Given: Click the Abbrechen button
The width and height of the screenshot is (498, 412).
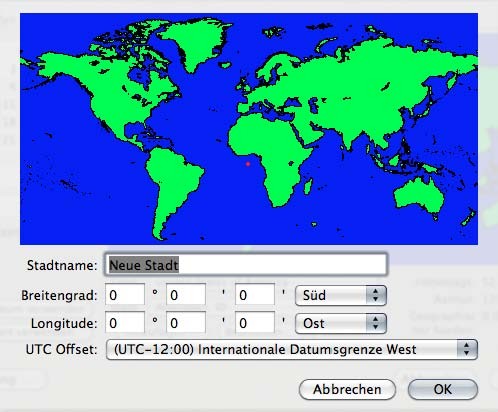Looking at the screenshot, I should [x=347, y=389].
